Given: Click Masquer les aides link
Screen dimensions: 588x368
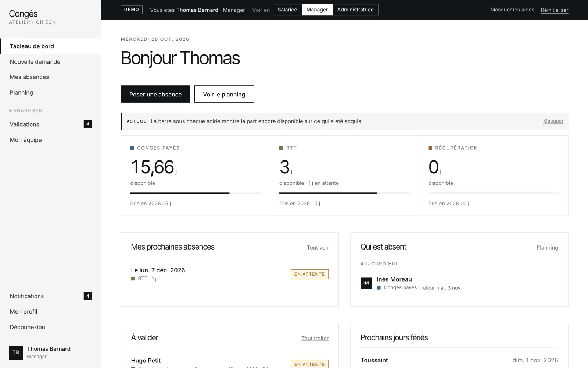Looking at the screenshot, I should click(512, 10).
